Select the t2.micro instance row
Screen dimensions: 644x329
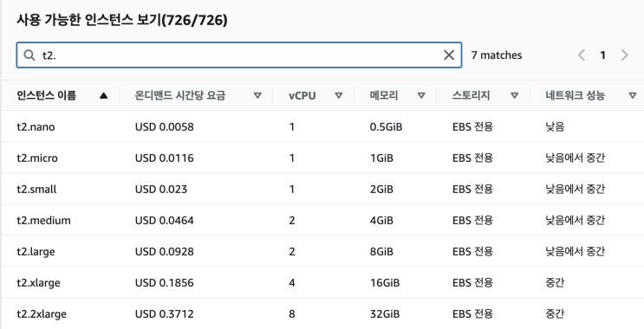pyautogui.click(x=322, y=158)
